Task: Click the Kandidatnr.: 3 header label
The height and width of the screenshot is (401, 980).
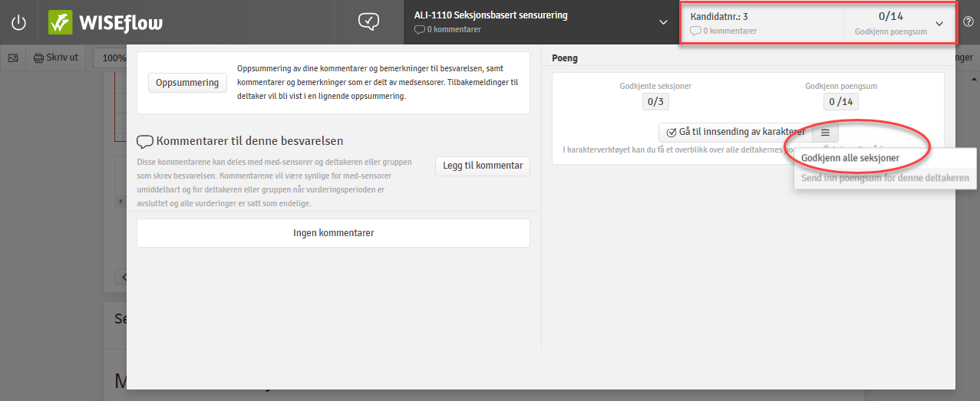Action: pos(719,16)
